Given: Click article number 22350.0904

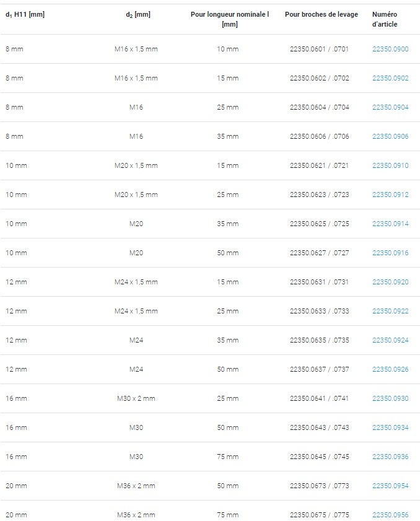Looking at the screenshot, I should click(x=390, y=107).
